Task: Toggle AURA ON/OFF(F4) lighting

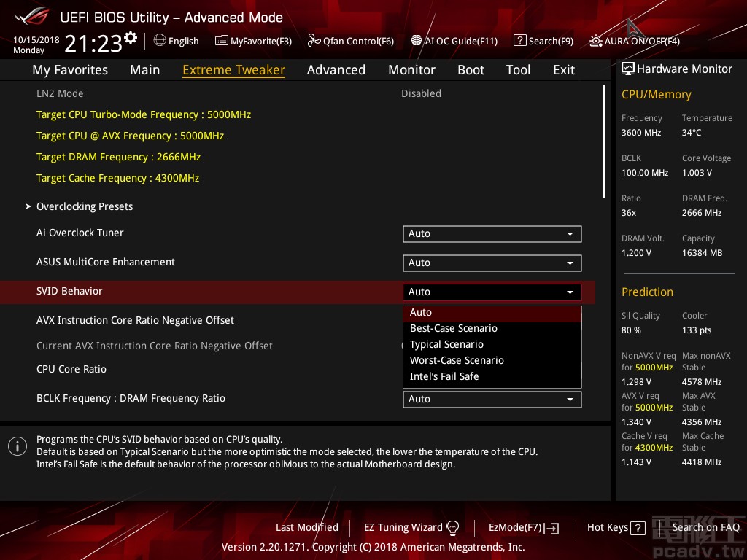Action: (x=596, y=41)
